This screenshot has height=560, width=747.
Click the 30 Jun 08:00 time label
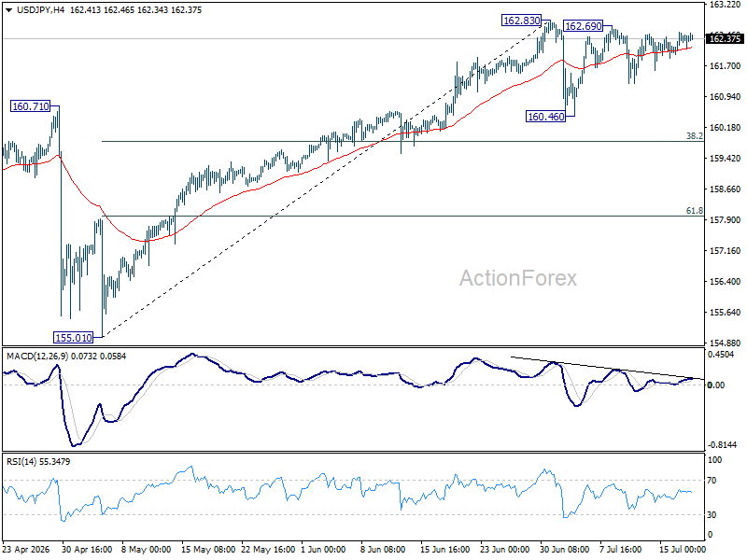tap(564, 550)
